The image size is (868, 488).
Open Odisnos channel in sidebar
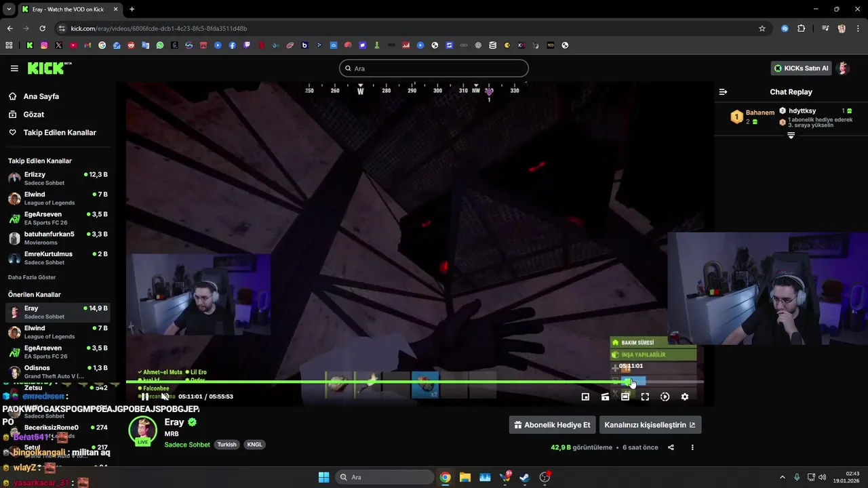click(58, 371)
